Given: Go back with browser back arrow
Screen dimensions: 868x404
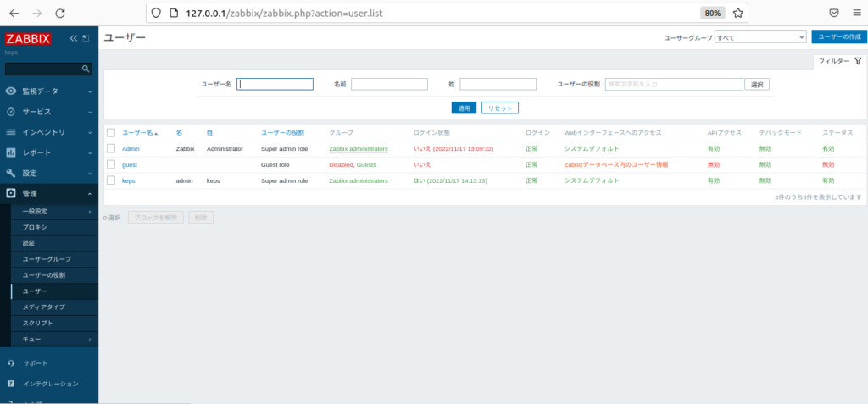Looking at the screenshot, I should click(14, 14).
